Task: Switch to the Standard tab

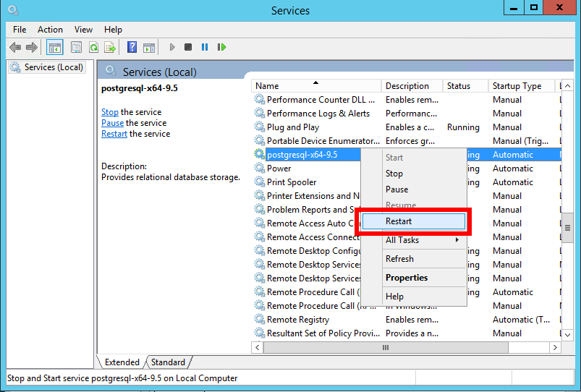Action: [x=168, y=362]
